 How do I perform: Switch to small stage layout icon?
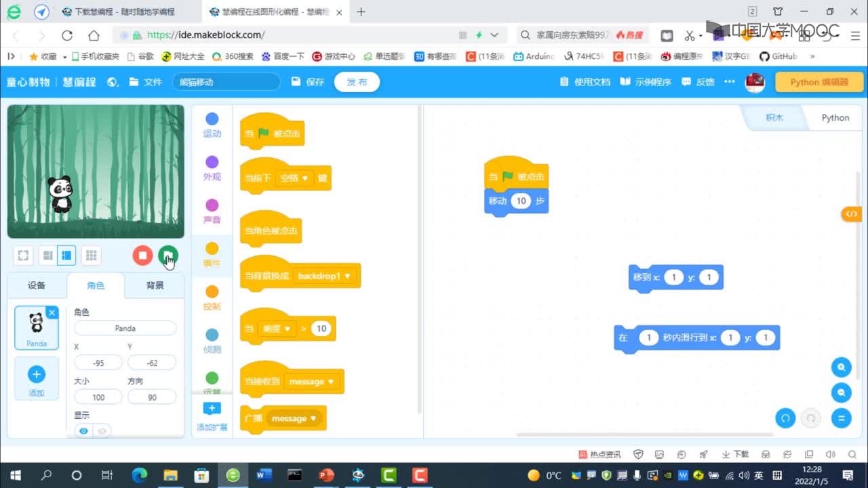tap(47, 256)
